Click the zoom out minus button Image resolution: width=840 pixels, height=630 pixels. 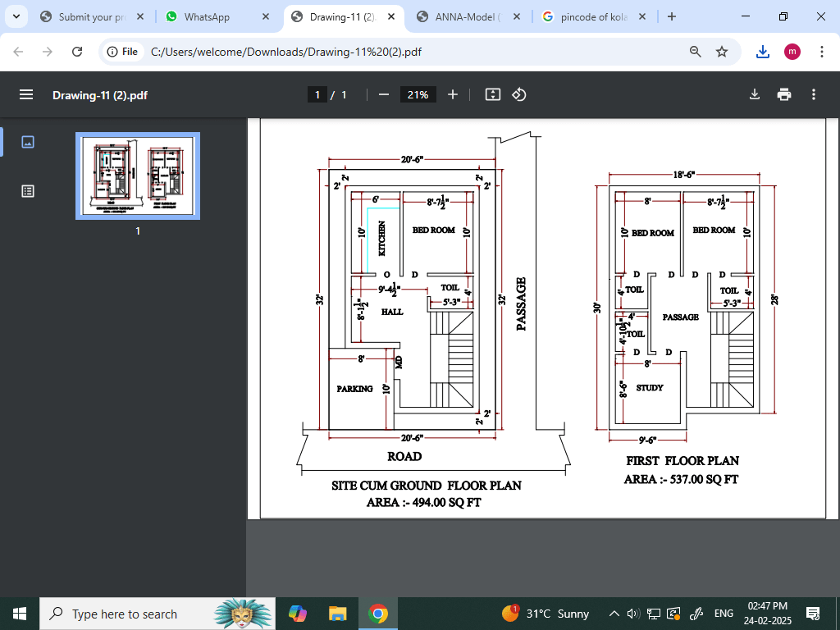coord(383,94)
